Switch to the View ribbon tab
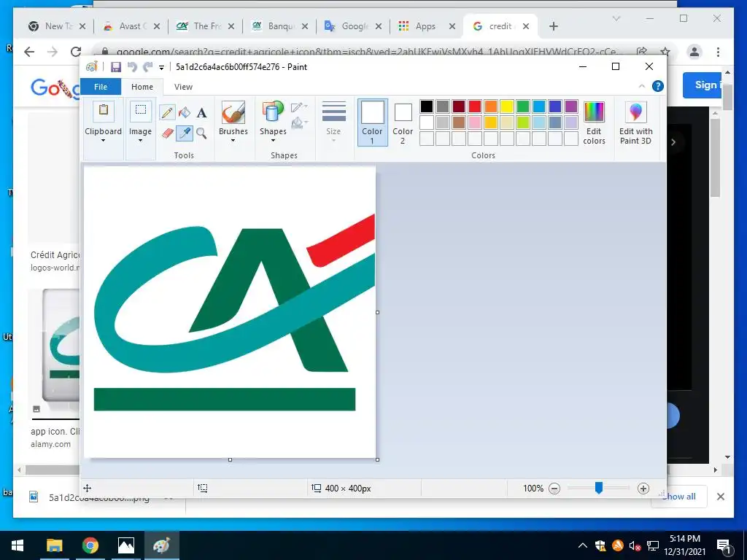 coord(183,87)
